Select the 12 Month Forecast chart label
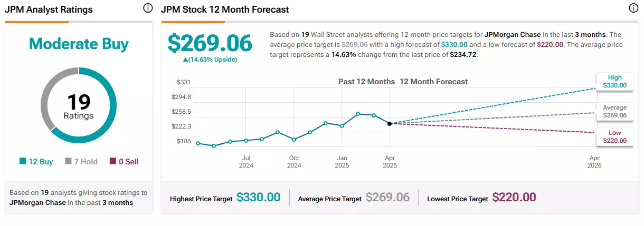 (x=433, y=82)
